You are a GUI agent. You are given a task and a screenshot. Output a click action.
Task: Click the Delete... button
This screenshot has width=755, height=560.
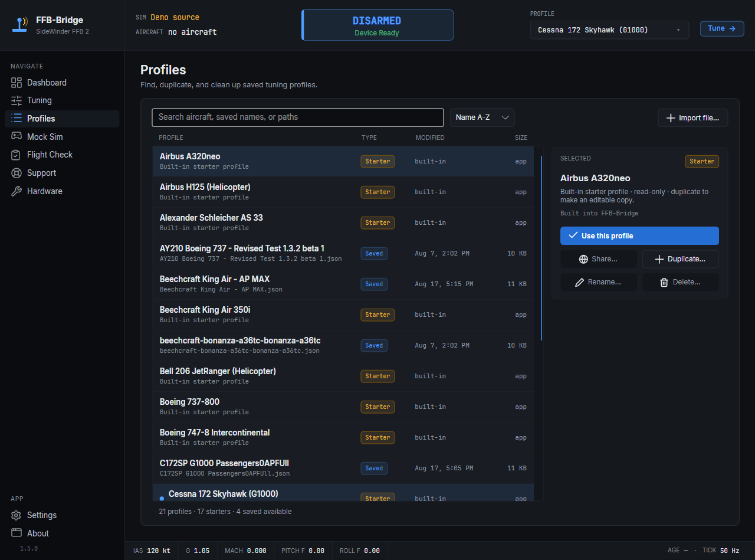point(681,282)
